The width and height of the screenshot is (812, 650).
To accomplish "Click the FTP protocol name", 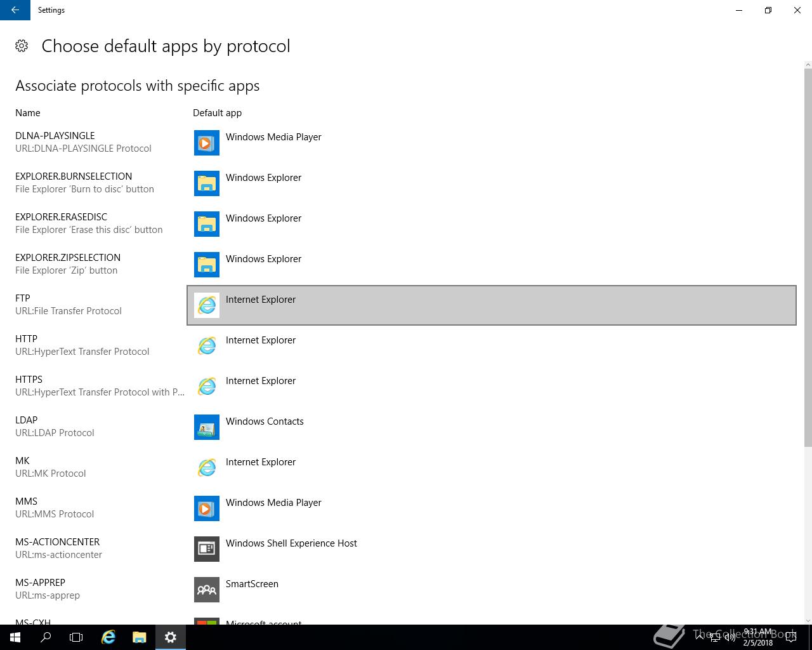I will [23, 298].
